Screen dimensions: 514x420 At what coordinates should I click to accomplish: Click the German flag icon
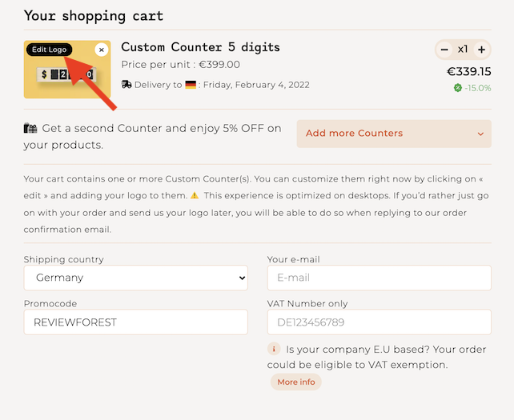[x=191, y=85]
